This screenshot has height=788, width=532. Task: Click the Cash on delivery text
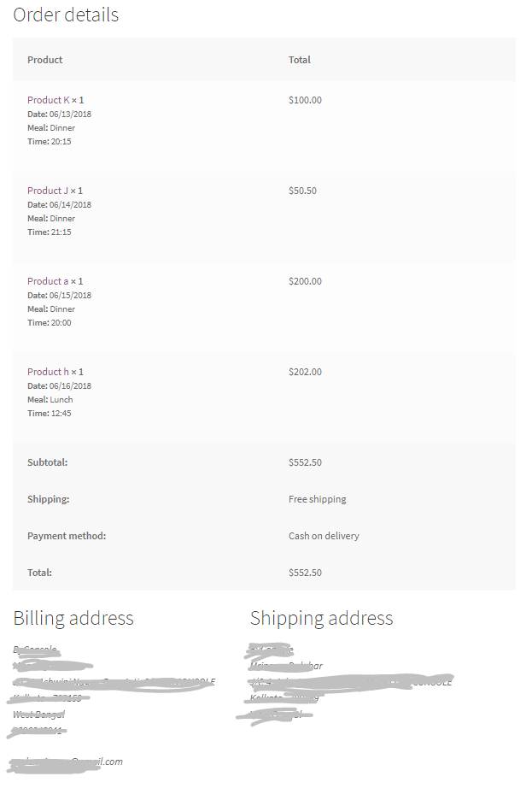[324, 536]
